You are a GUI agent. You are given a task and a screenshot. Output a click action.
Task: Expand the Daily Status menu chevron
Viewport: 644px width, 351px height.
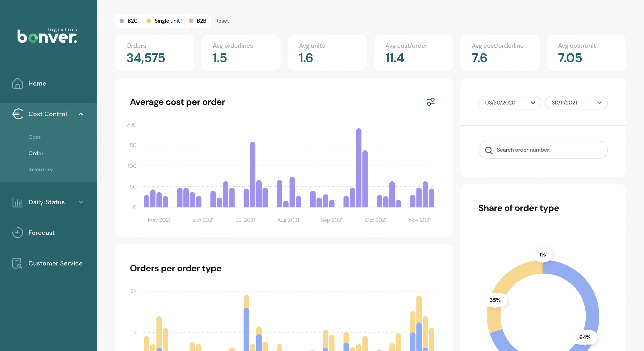pos(81,202)
